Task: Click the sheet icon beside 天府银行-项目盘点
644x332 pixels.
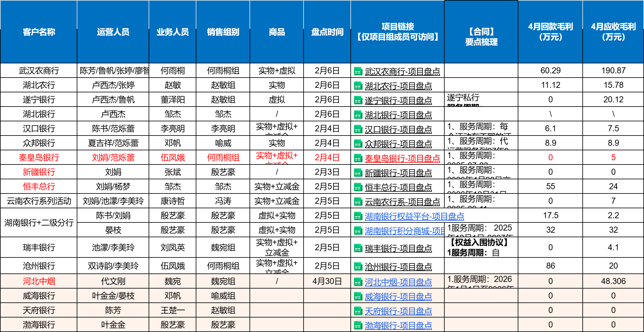Action: pyautogui.click(x=358, y=311)
